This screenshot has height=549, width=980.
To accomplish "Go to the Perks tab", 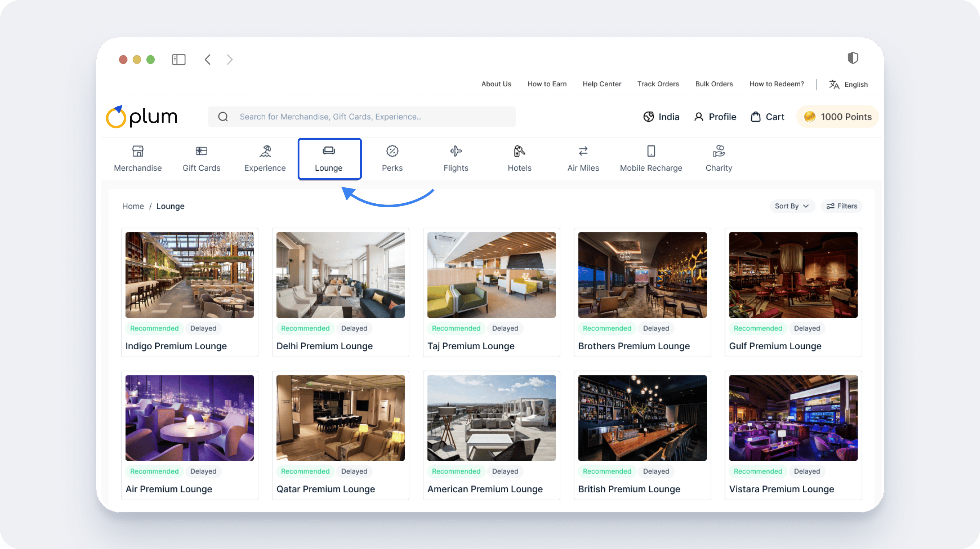I will pos(392,159).
